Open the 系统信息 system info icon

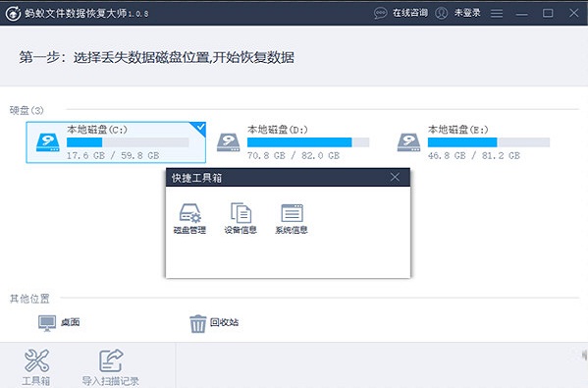coord(292,213)
